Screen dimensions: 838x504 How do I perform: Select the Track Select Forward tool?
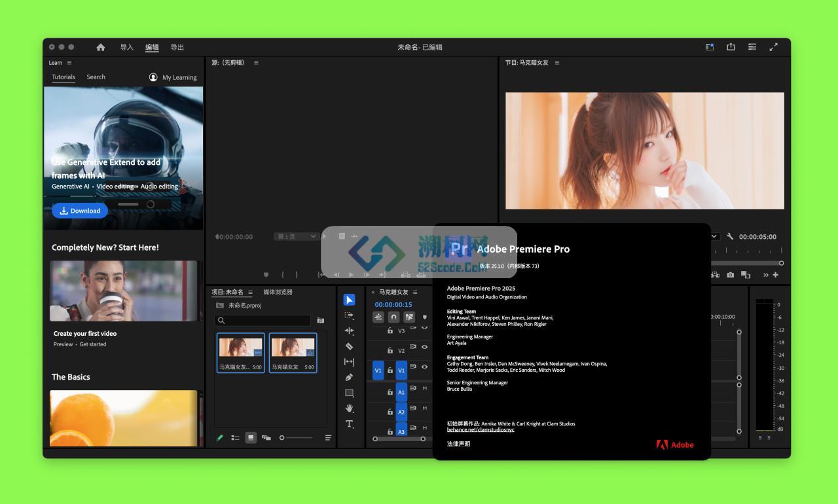[x=350, y=315]
